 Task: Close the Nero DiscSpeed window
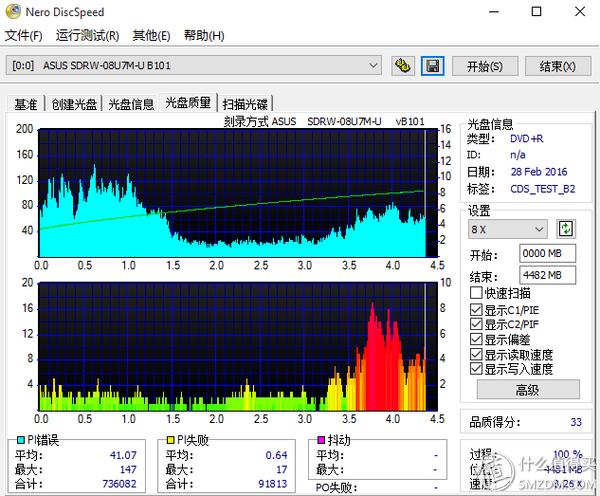pos(580,11)
